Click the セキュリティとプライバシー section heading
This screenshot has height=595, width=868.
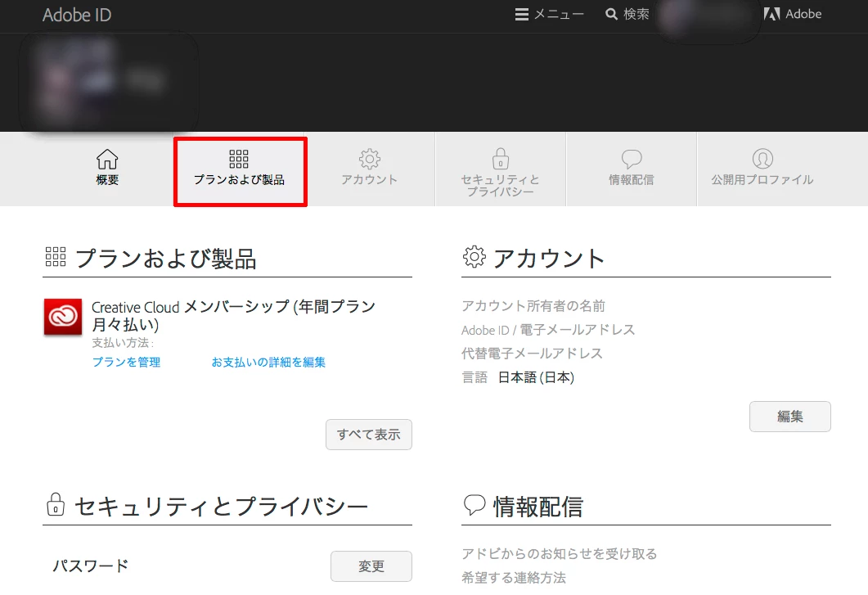(221, 507)
